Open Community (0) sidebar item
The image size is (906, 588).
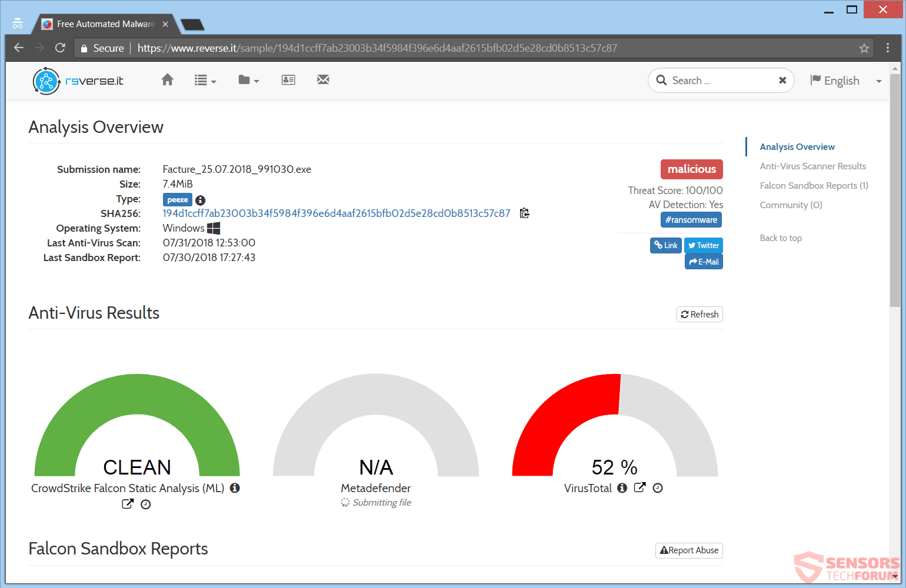coord(791,205)
